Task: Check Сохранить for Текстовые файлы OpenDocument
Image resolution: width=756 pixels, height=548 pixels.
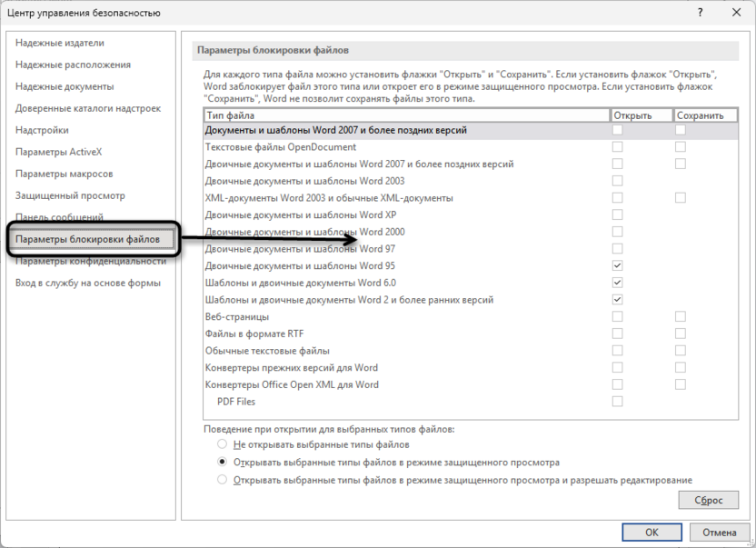Action: (x=681, y=146)
